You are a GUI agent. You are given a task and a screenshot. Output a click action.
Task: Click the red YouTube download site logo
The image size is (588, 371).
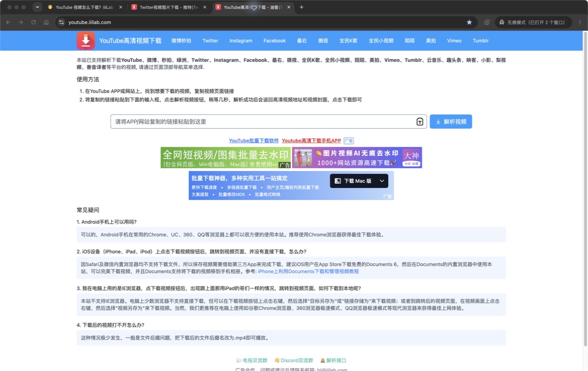click(85, 41)
